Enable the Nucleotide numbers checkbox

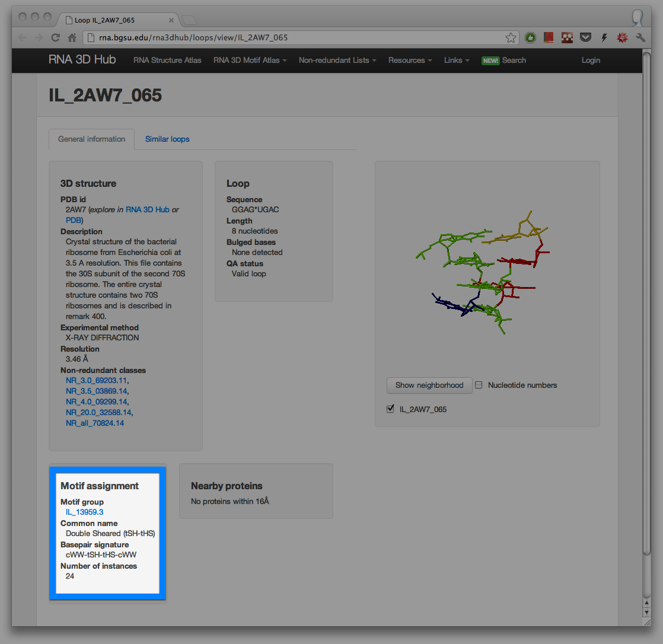coord(479,385)
